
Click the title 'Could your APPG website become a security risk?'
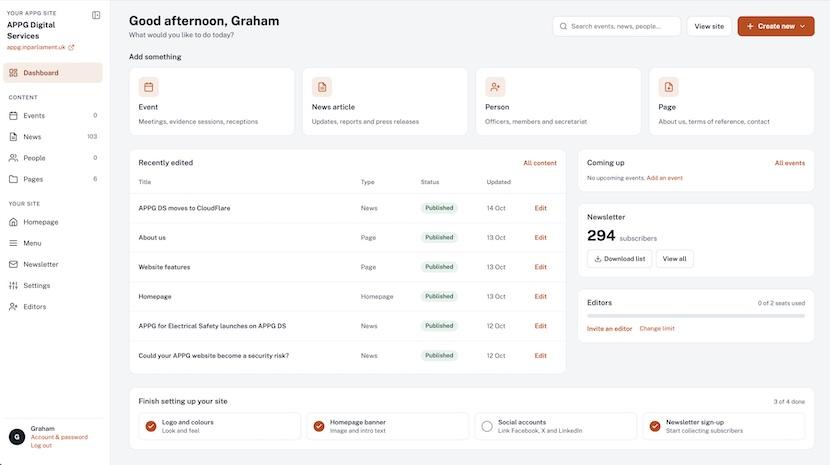click(213, 355)
